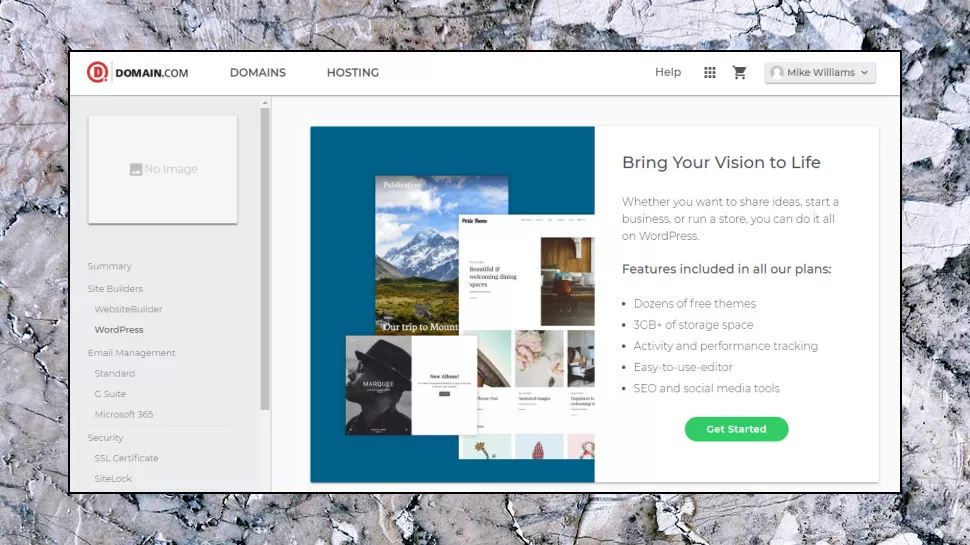Viewport: 970px width, 545px height.
Task: Select Standard email option
Action: point(114,373)
